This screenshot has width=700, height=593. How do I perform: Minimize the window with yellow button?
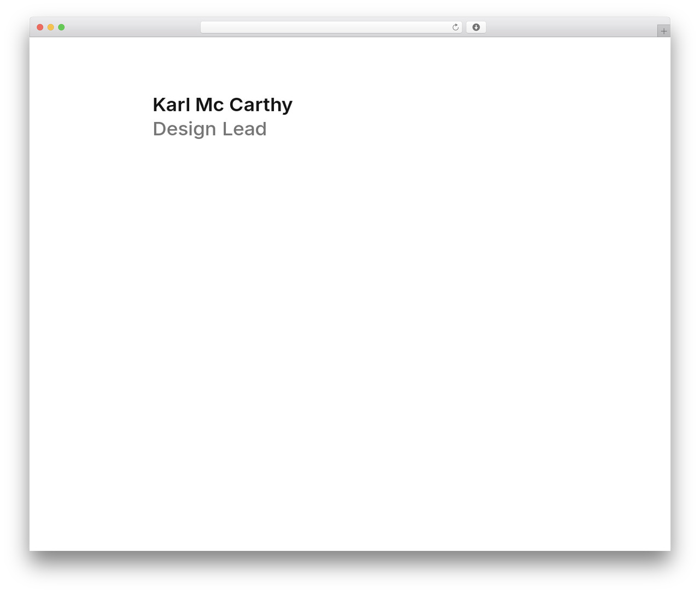[51, 27]
